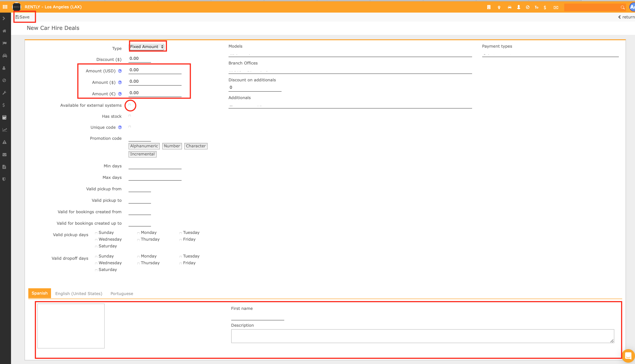This screenshot has height=364, width=635.
Task: Show help for Amount ($)
Action: point(120,82)
